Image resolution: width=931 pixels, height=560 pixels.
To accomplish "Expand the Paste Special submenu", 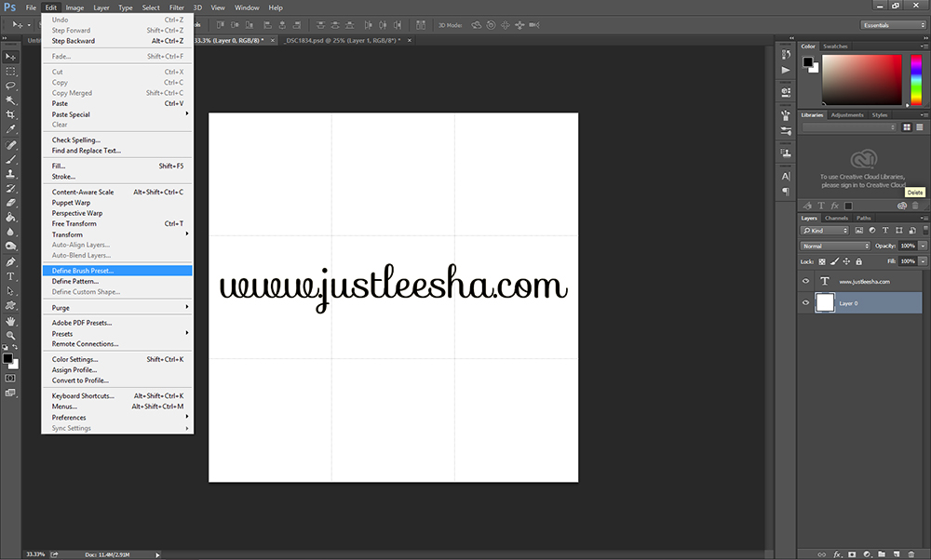I will pos(117,114).
